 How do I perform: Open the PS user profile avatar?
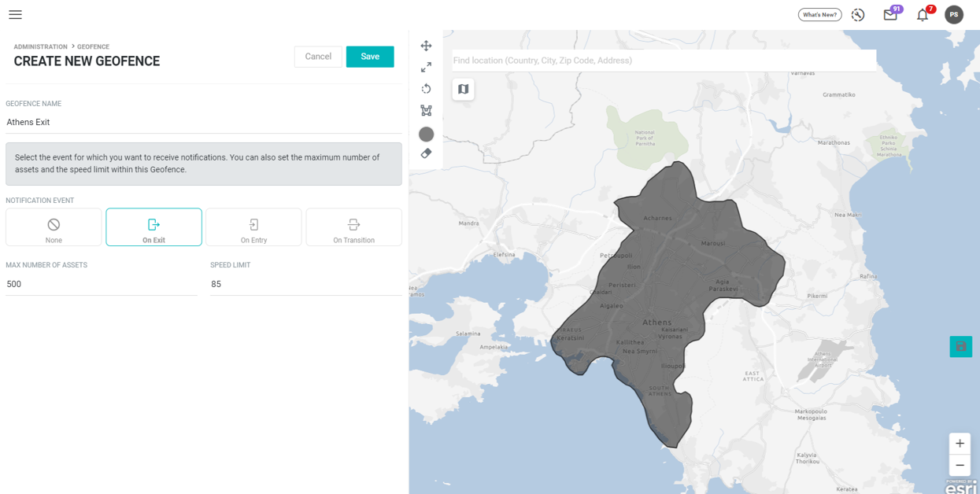point(954,14)
